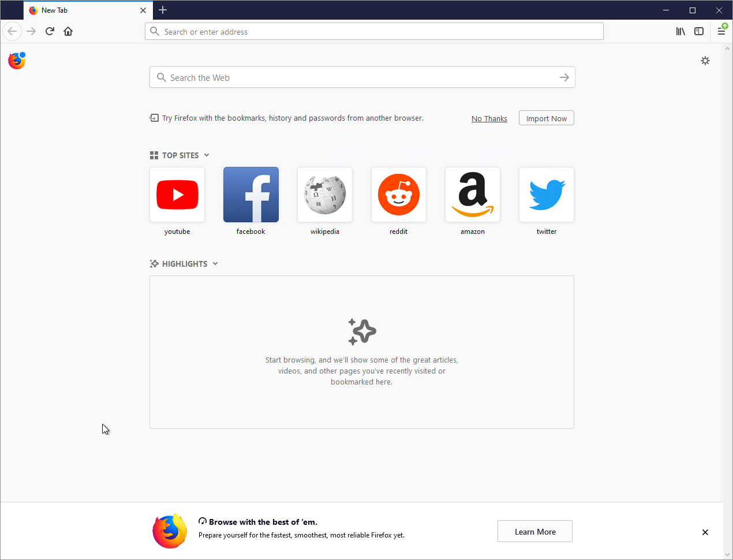Image resolution: width=733 pixels, height=560 pixels.
Task: Reload the current page
Action: (50, 31)
